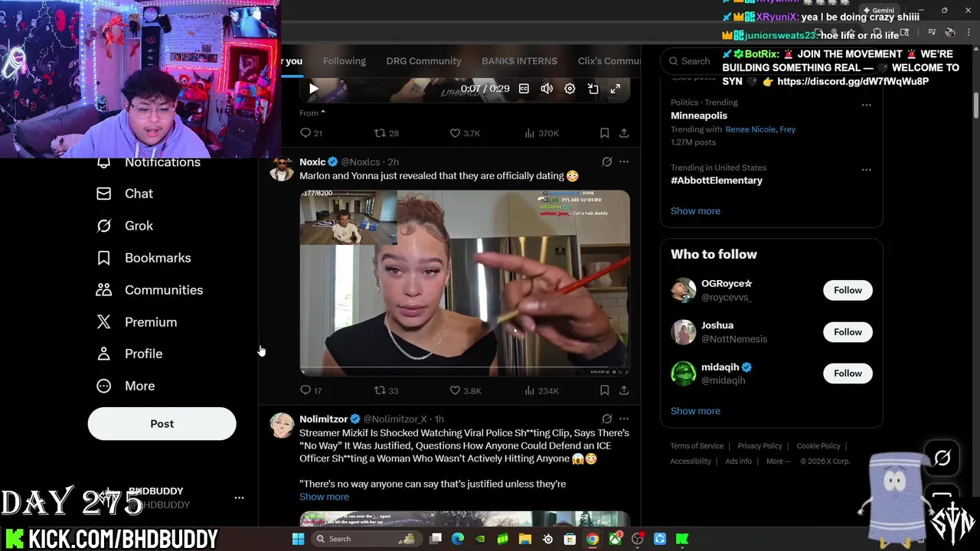Share the top video post

click(x=624, y=133)
